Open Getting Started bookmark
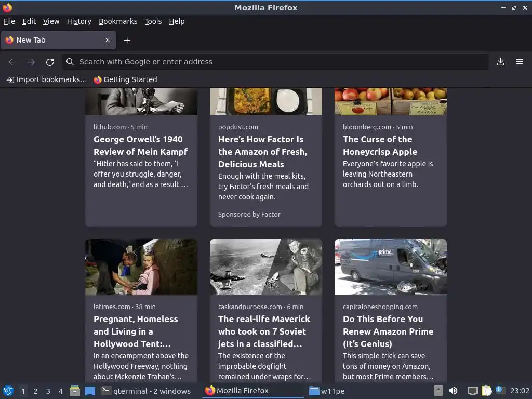The height and width of the screenshot is (399, 532). (x=126, y=79)
